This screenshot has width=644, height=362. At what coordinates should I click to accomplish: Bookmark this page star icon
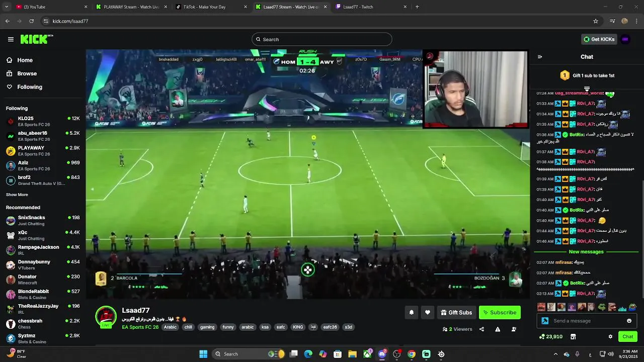point(596,21)
